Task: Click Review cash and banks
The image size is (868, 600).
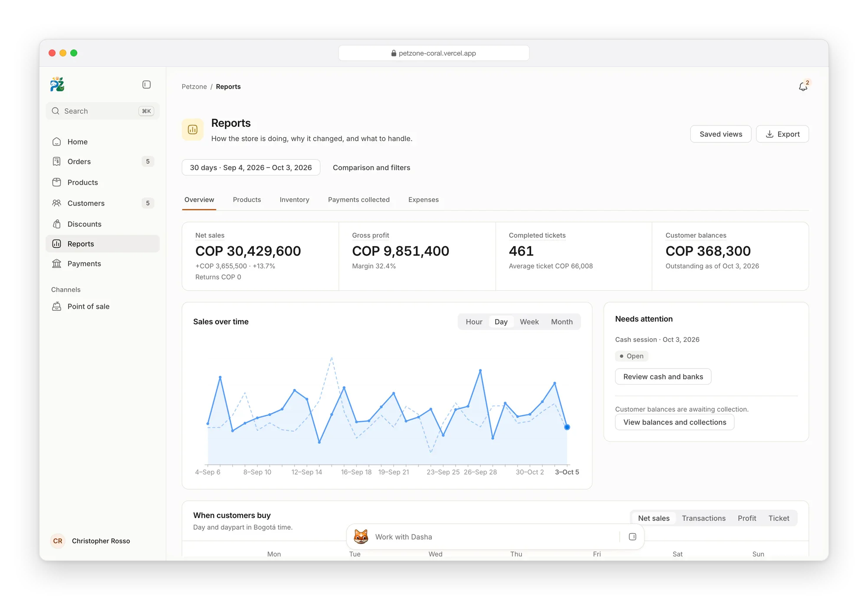Action: (663, 376)
